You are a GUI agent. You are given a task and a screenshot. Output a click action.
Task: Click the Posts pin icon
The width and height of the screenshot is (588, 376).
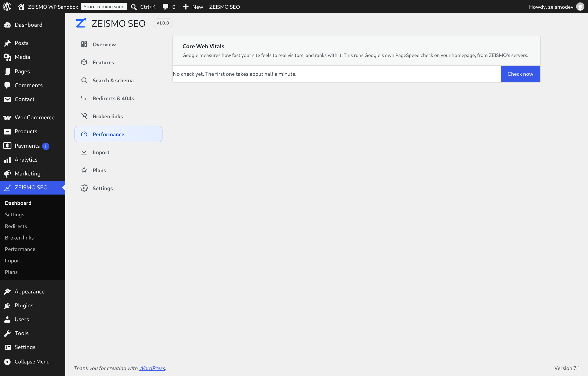[x=7, y=43]
